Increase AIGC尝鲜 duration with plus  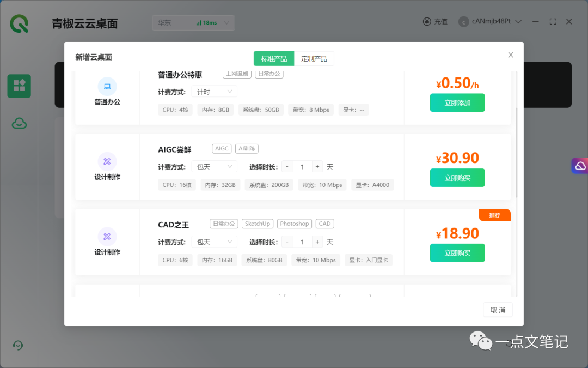click(317, 167)
